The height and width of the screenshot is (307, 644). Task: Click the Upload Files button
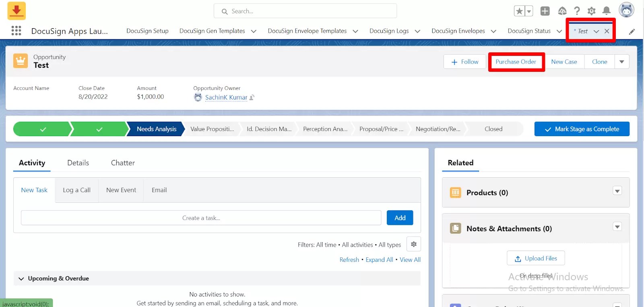[x=536, y=258]
